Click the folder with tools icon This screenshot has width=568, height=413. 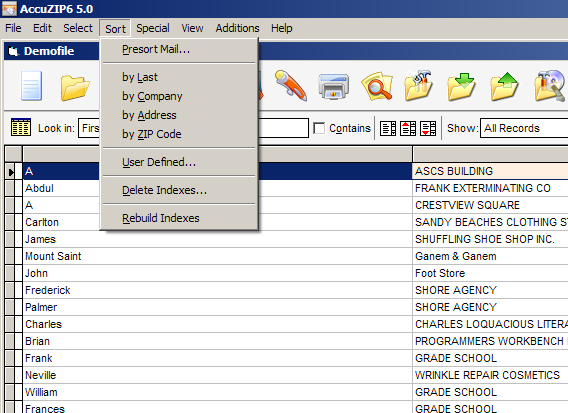pos(419,85)
